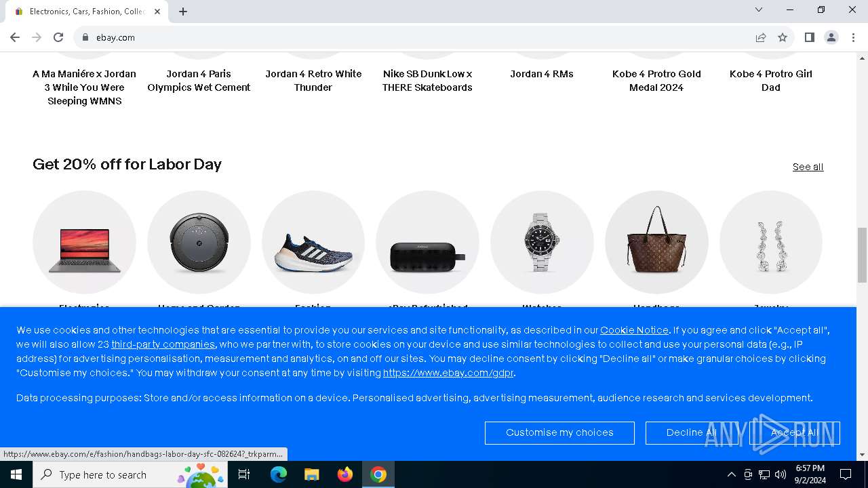Reload the eBay page
The width and height of the screenshot is (868, 488).
click(58, 37)
